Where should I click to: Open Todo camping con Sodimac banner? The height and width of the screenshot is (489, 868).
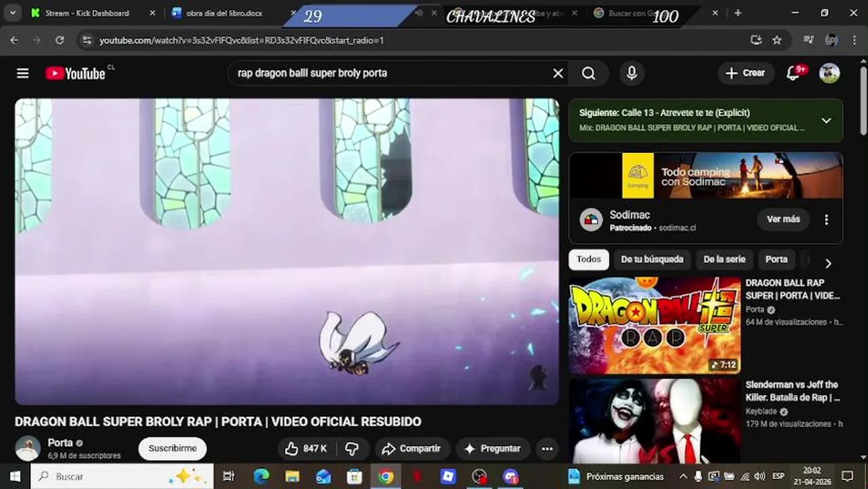pyautogui.click(x=706, y=175)
